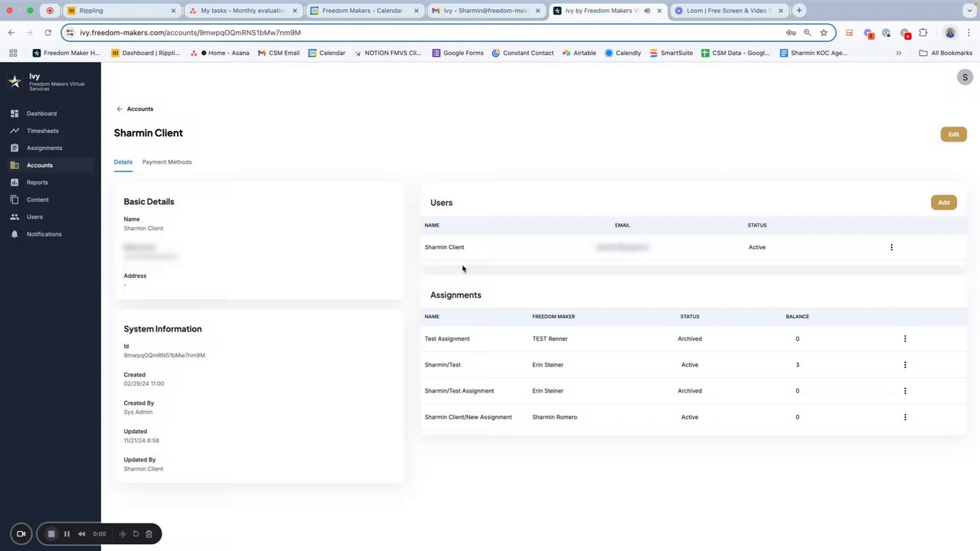The height and width of the screenshot is (551, 980).
Task: Switch to the Ivy Gmail browser tab
Action: 485,11
